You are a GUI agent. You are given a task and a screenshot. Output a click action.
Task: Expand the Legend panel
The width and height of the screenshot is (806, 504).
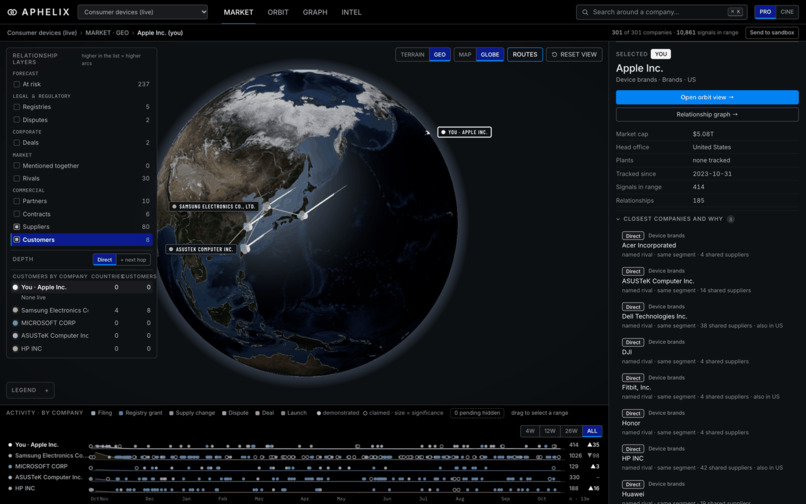click(30, 390)
